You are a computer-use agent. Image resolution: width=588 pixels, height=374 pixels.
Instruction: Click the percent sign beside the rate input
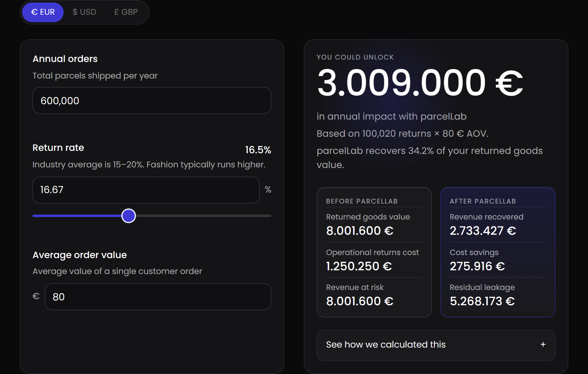(268, 190)
